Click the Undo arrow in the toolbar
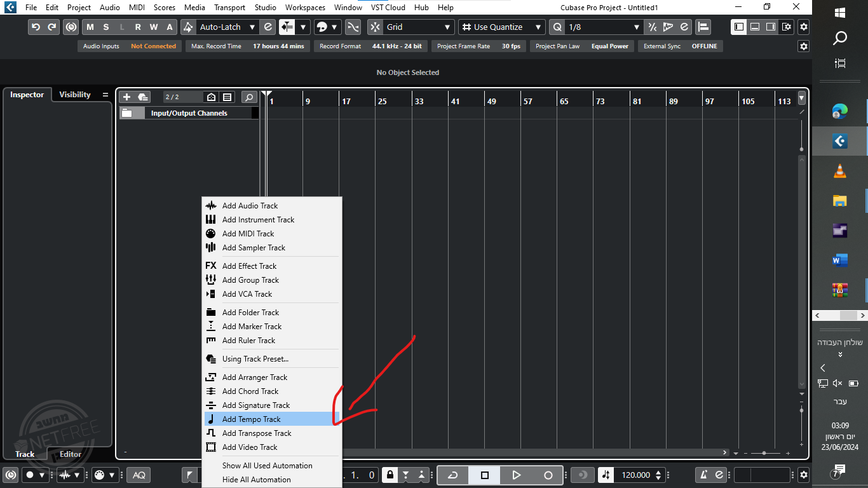Screen dimensions: 868x488 click(36, 27)
